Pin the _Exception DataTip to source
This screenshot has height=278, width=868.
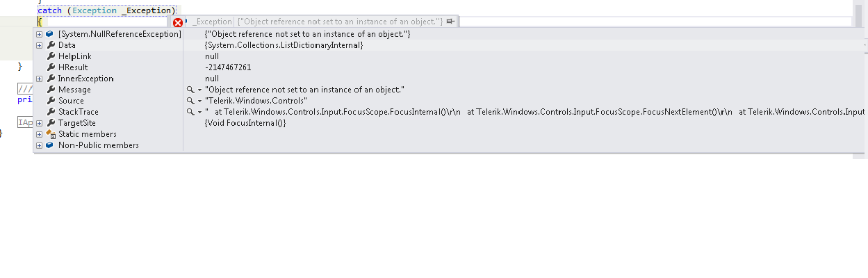(x=450, y=22)
